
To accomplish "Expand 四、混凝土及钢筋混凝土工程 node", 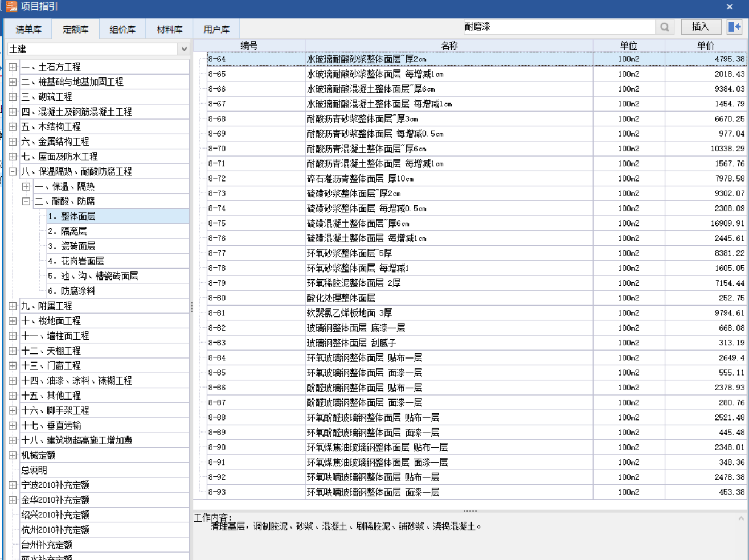I will (13, 112).
